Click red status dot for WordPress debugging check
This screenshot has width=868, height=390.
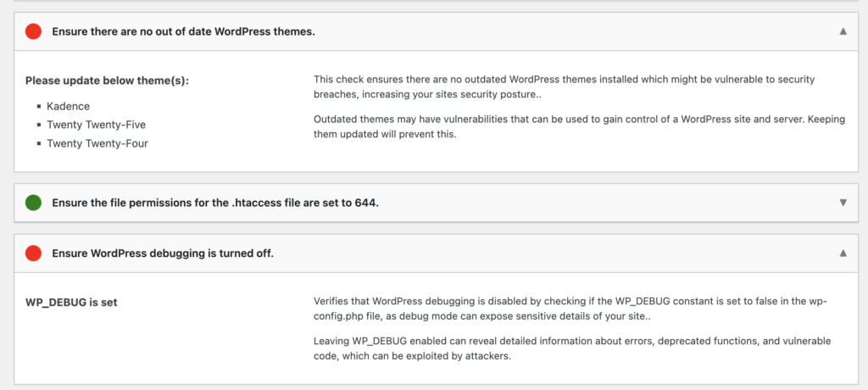(34, 253)
